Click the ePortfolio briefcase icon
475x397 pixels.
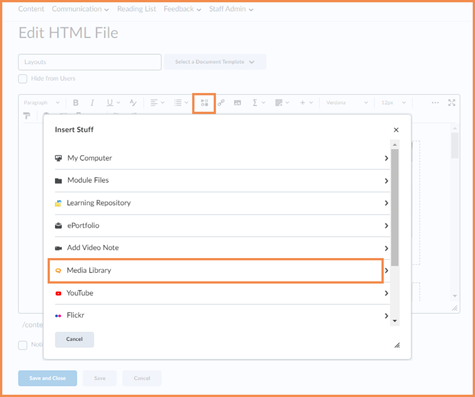coord(58,226)
